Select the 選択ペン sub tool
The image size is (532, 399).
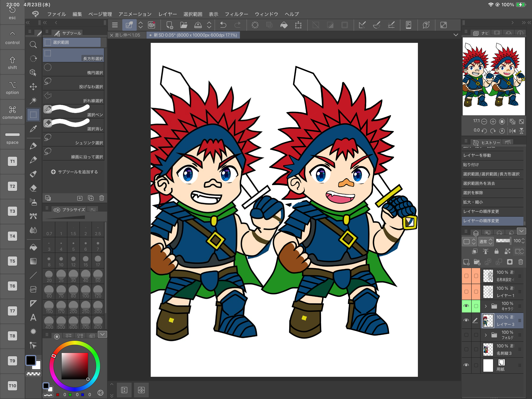pyautogui.click(x=74, y=112)
